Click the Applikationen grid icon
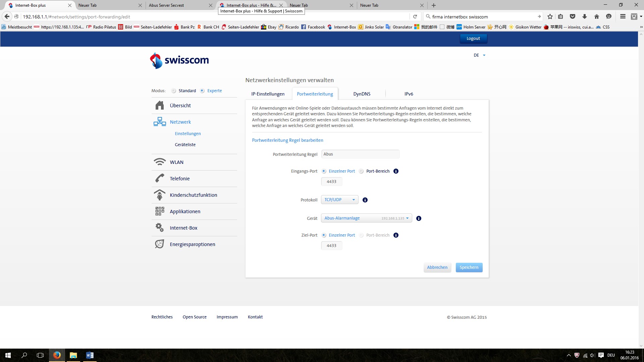The height and width of the screenshot is (362, 644). (x=160, y=211)
